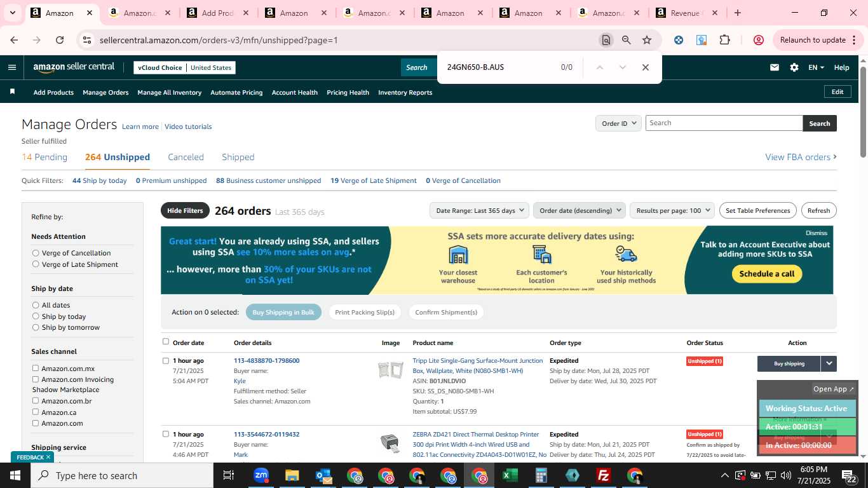Click the Windows taskbar search box
This screenshot has width=868, height=488.
(122, 475)
